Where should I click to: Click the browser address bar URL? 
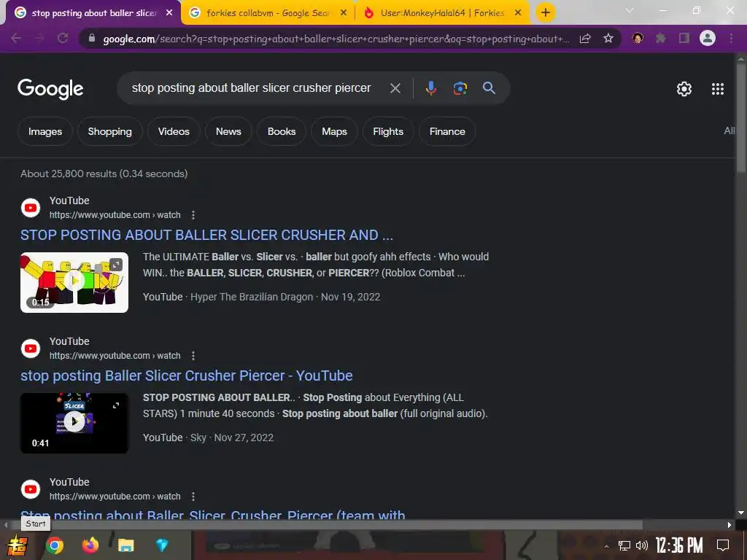tap(336, 39)
